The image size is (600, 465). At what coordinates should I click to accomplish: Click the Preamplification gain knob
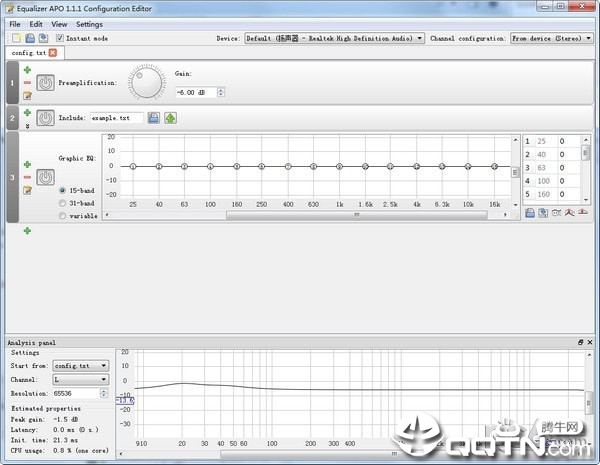pyautogui.click(x=147, y=82)
